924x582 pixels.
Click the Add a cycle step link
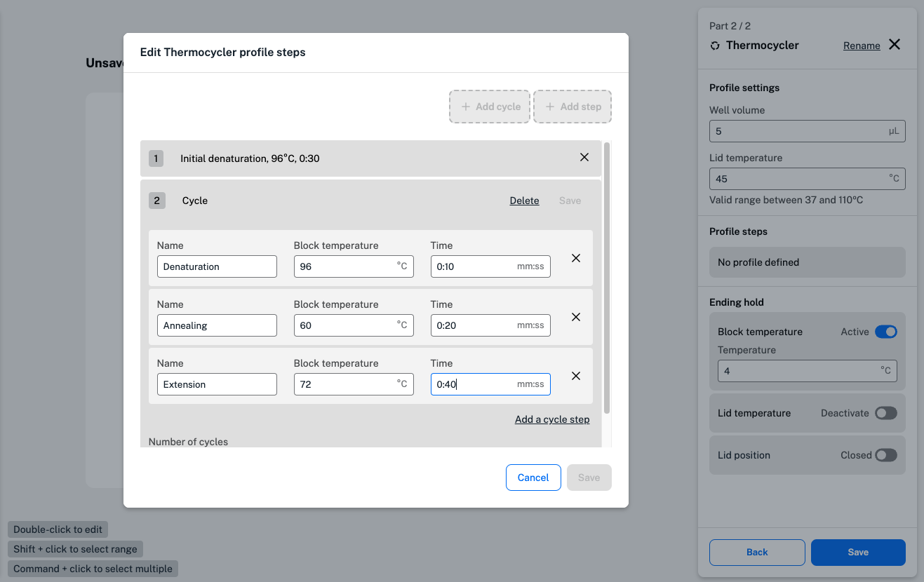(552, 419)
